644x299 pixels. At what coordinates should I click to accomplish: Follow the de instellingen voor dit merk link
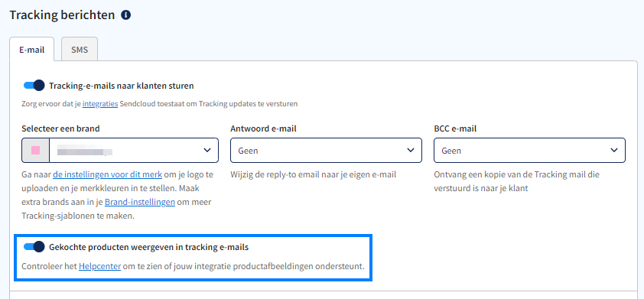[108, 174]
